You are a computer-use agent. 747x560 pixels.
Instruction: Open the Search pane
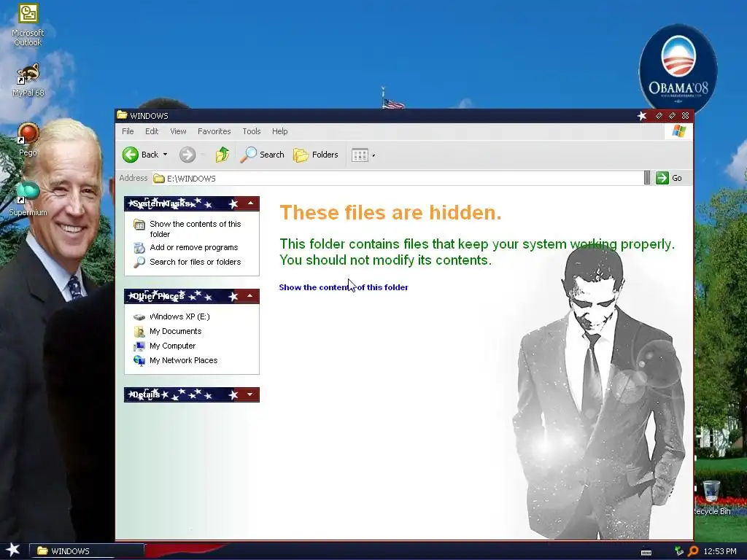click(x=262, y=155)
